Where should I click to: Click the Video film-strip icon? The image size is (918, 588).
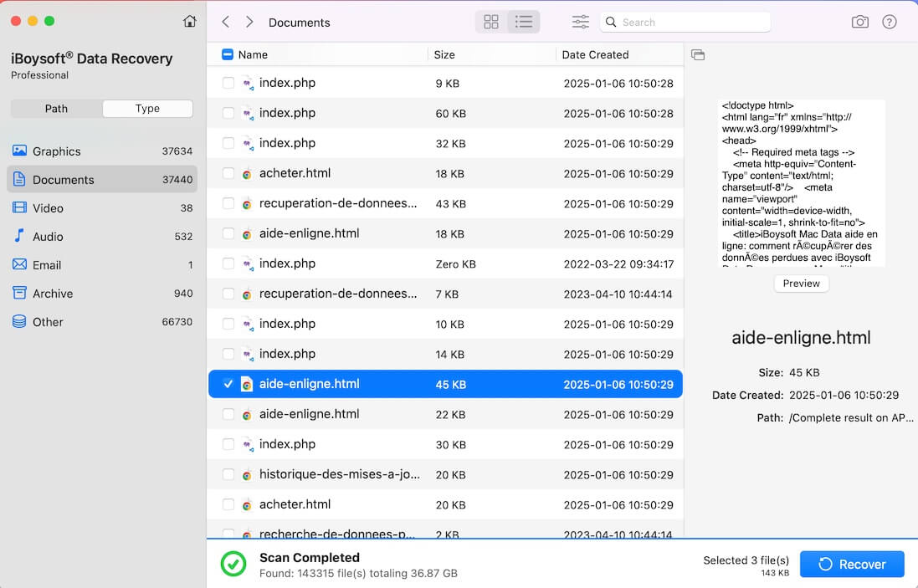point(19,207)
